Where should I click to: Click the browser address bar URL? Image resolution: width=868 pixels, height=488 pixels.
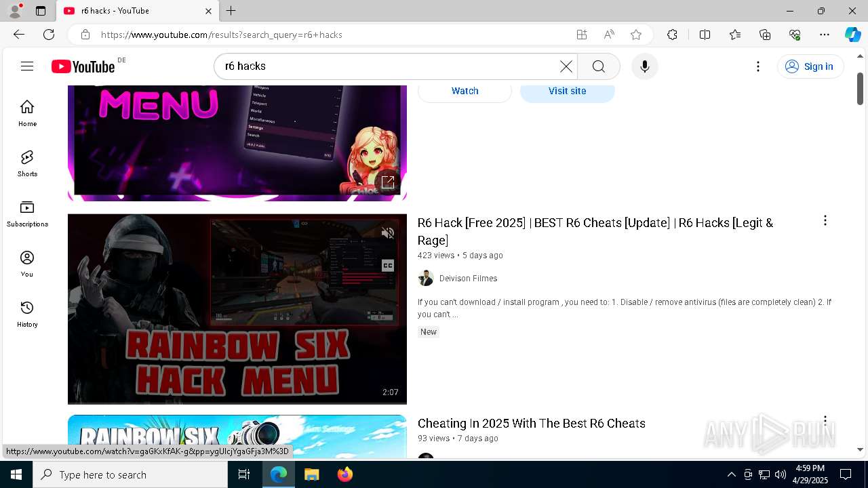222,35
